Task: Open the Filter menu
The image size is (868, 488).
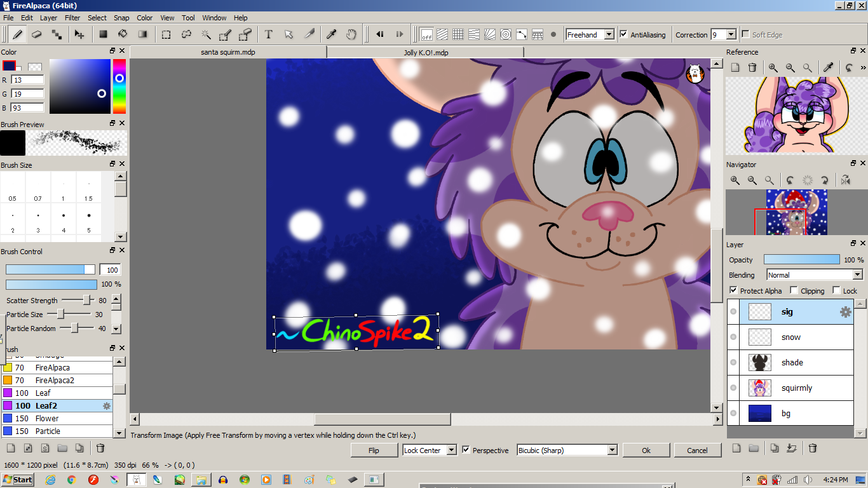Action: [x=72, y=18]
